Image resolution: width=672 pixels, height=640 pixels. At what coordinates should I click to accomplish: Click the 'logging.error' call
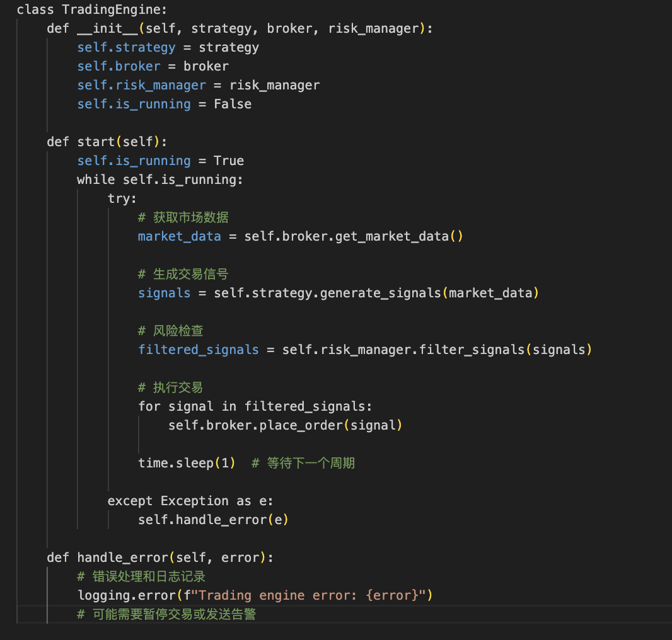tap(127, 595)
